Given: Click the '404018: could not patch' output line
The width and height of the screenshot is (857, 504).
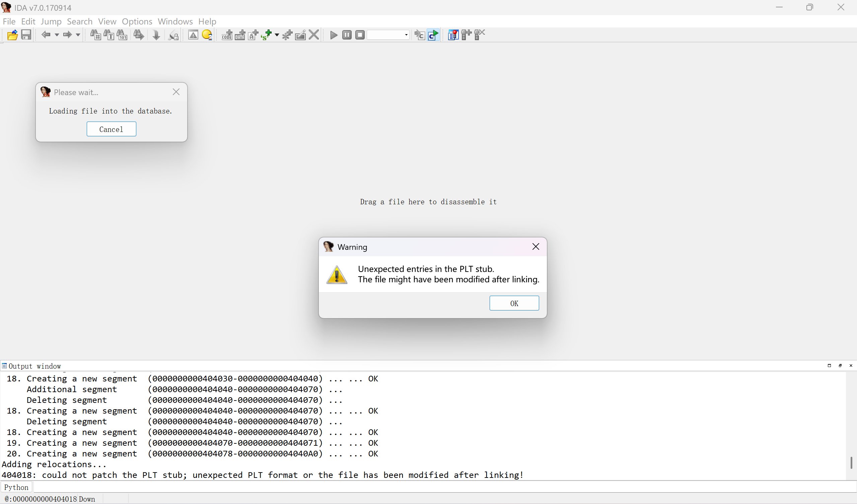Looking at the screenshot, I should [263, 475].
